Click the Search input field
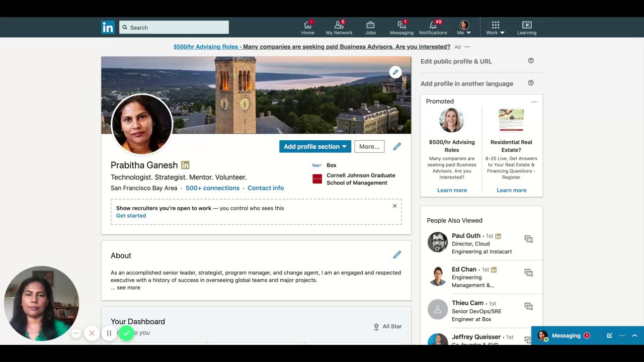Image resolution: width=644 pixels, height=362 pixels. 174,27
